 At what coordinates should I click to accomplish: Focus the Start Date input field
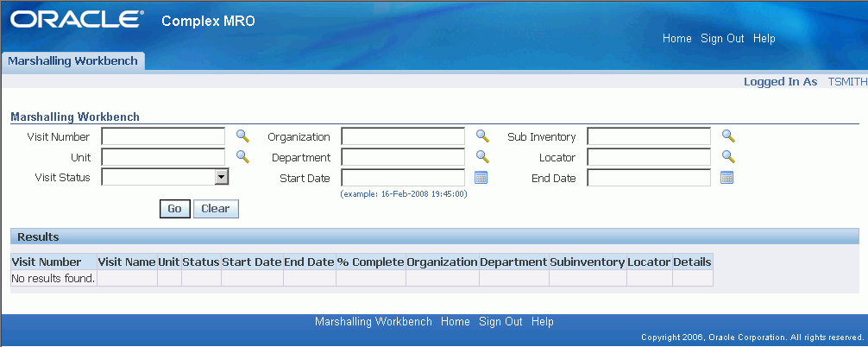point(403,178)
